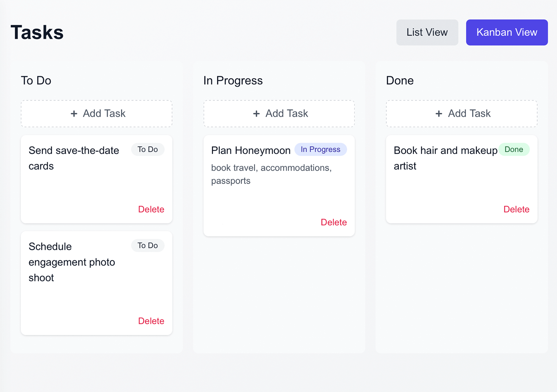Delete the 'Schedule engagement photo shoot' task
The image size is (557, 392).
[x=151, y=321]
